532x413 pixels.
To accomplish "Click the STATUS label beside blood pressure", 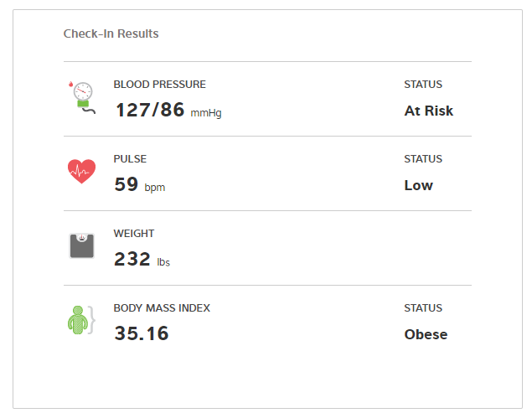I will 423,85.
